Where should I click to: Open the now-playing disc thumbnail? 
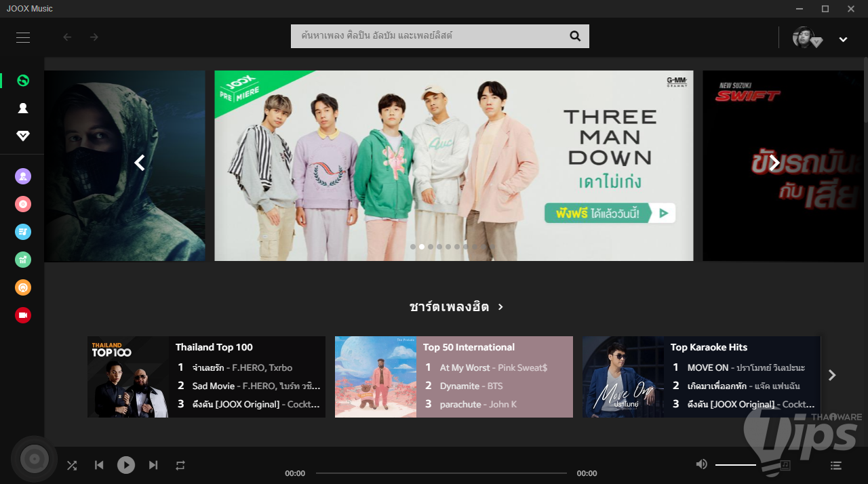click(34, 460)
